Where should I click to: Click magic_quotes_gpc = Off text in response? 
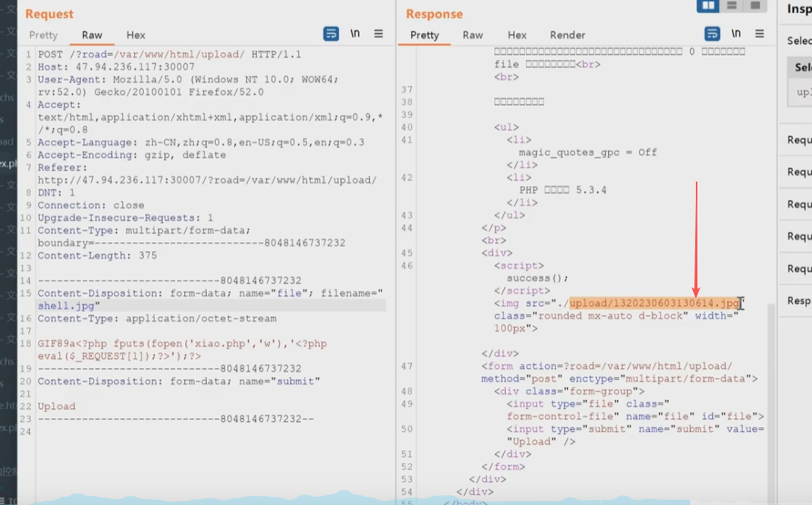point(588,152)
